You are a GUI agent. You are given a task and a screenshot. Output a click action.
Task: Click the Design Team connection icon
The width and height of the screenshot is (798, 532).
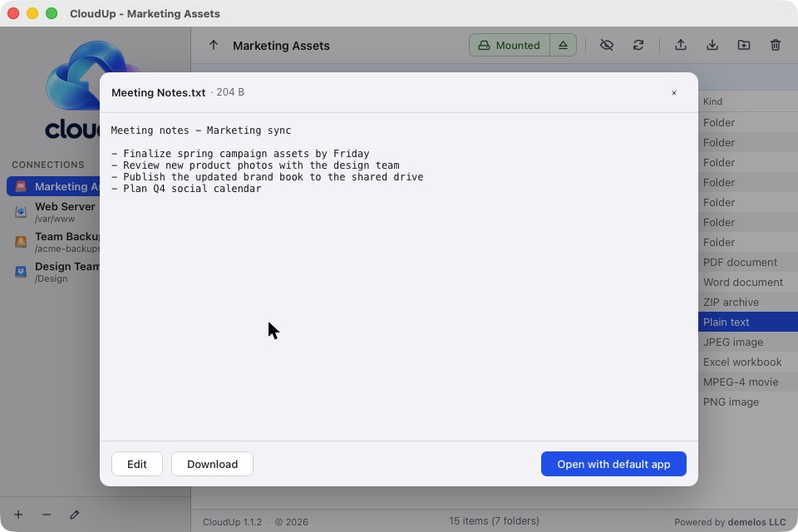(21, 272)
